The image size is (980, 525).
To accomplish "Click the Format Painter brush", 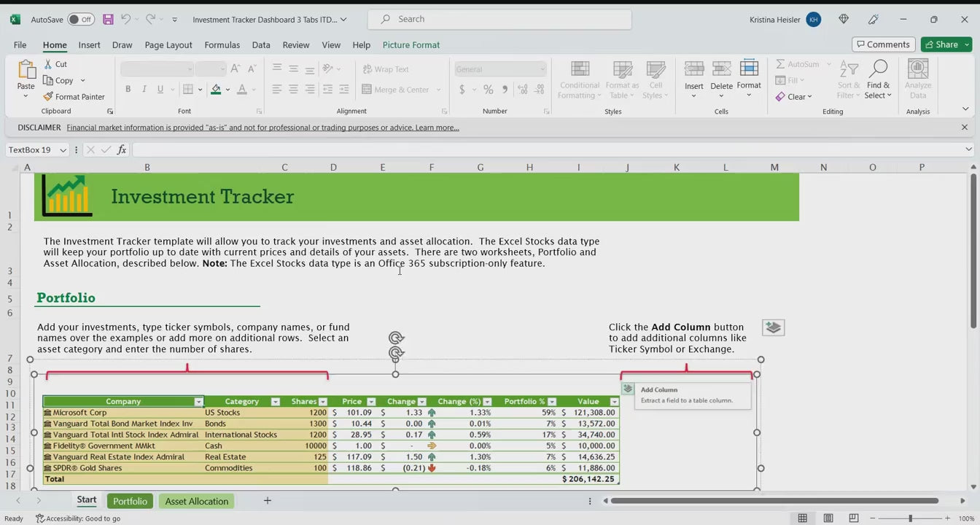I will pyautogui.click(x=74, y=96).
